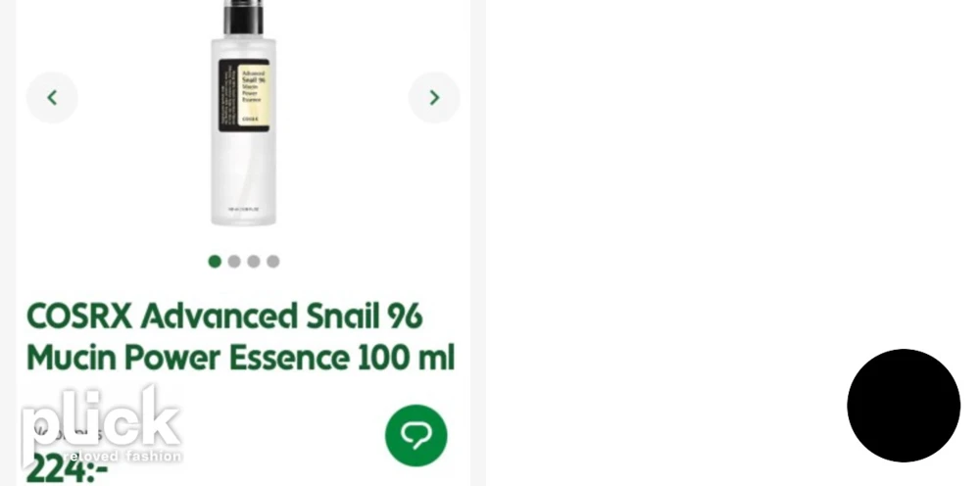
Task: Open the COSRX bottle product photo
Action: pos(244,113)
